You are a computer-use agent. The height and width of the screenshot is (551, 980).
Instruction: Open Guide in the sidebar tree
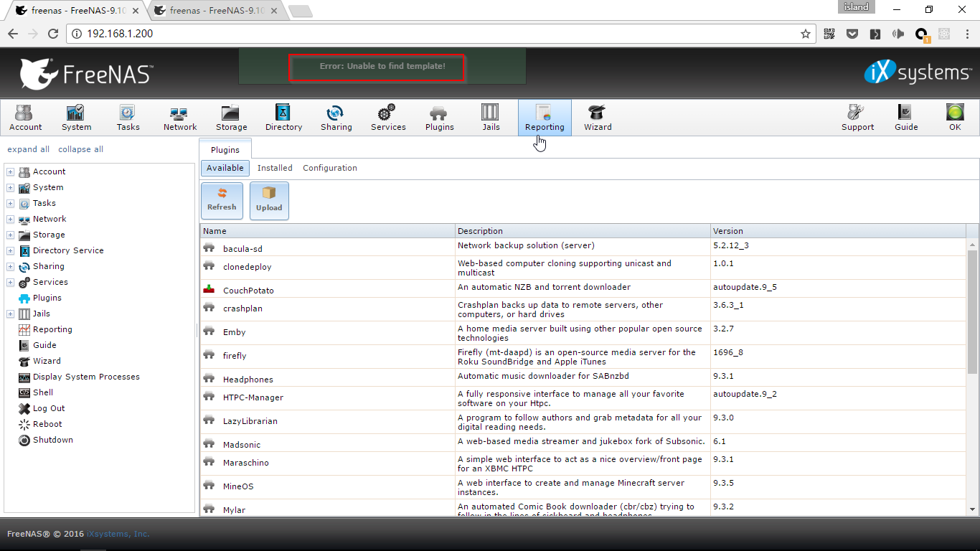pos(44,345)
